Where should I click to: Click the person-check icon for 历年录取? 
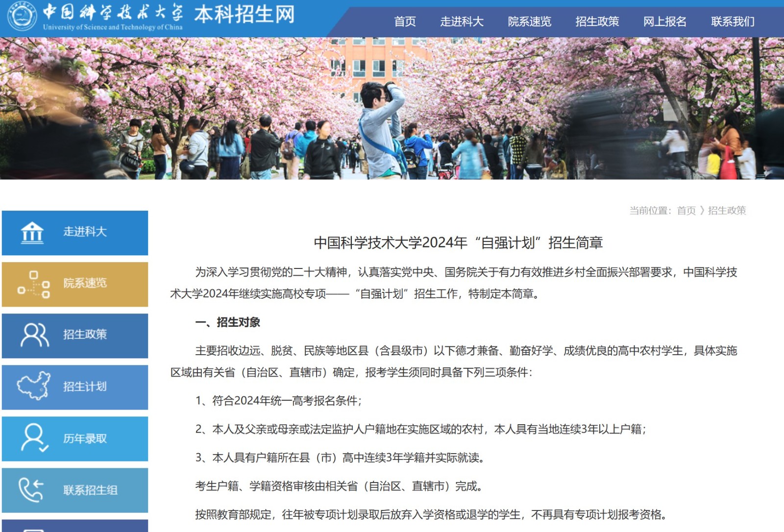pos(34,438)
